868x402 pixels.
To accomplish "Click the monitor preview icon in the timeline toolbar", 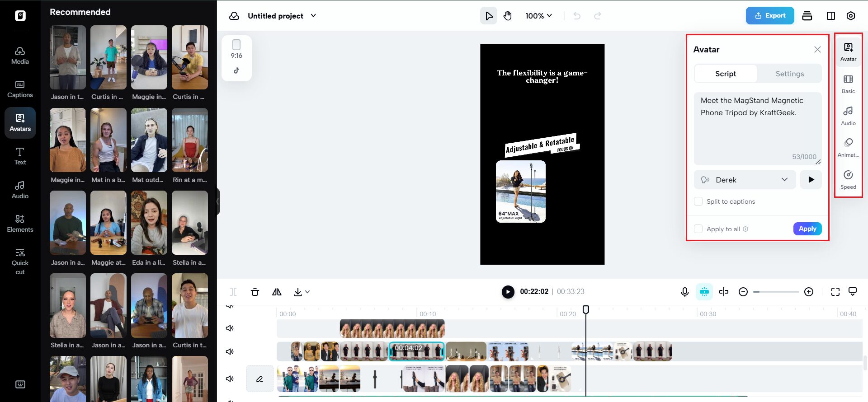I will coord(853,291).
